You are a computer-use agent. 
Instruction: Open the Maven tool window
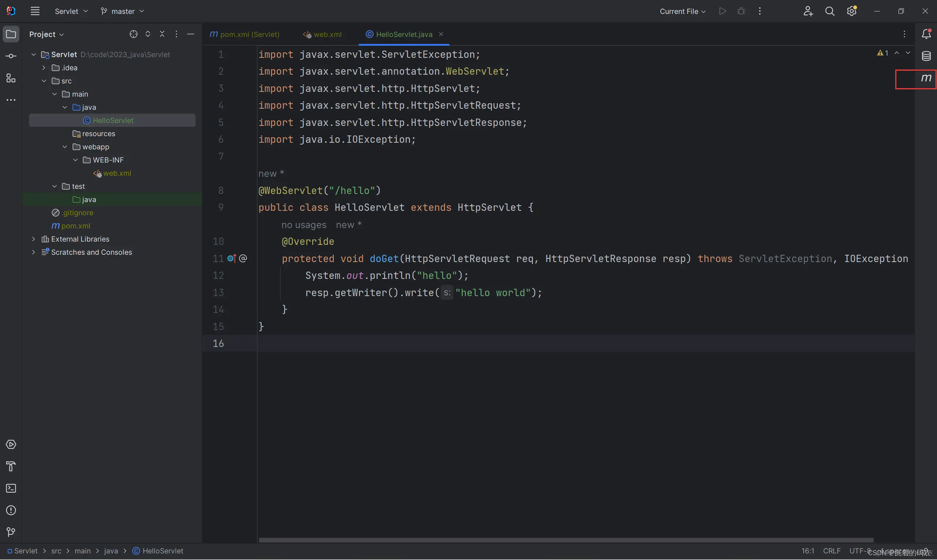[926, 78]
